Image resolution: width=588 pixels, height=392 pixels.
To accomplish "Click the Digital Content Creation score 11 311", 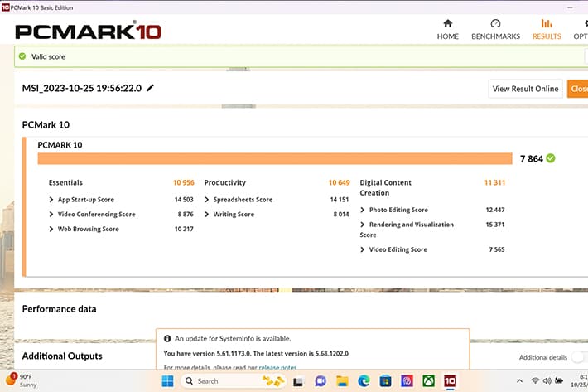I will coord(494,182).
